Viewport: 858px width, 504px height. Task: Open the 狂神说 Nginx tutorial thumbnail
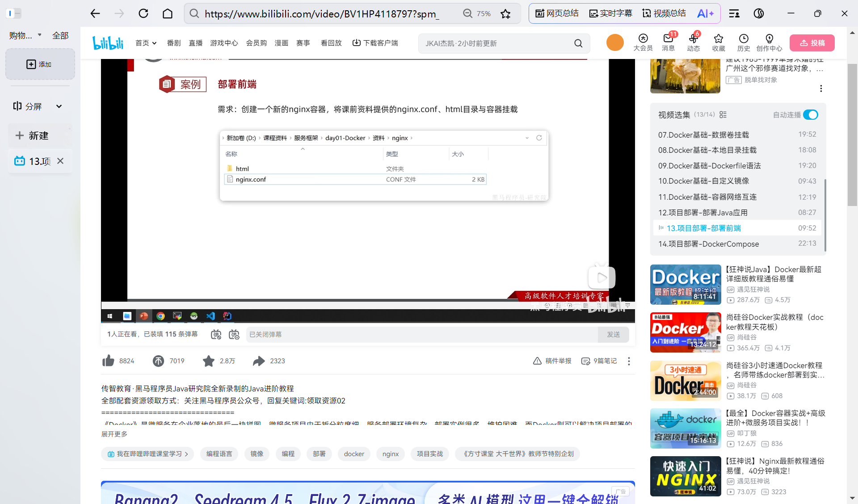point(686,476)
